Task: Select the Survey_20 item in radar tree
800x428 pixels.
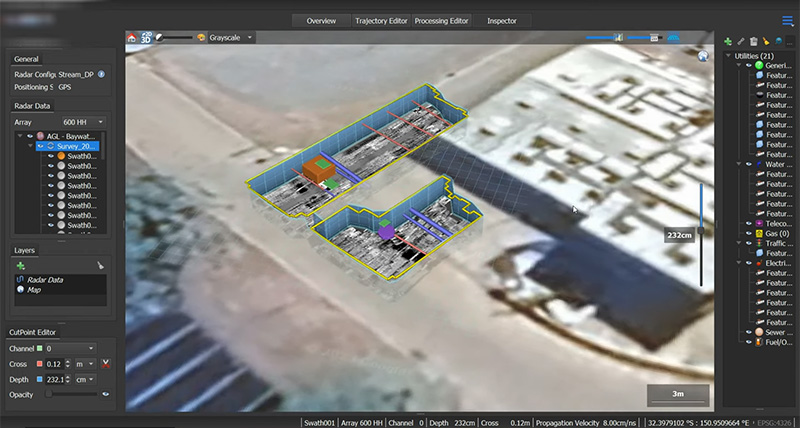Action: [76, 145]
